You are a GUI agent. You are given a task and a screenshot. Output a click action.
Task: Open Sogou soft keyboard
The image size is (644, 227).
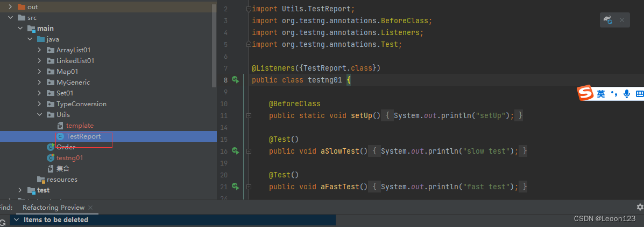pos(640,94)
